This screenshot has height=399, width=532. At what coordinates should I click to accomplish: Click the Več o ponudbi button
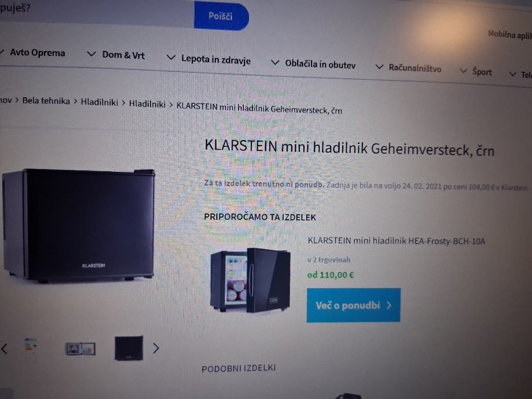354,305
